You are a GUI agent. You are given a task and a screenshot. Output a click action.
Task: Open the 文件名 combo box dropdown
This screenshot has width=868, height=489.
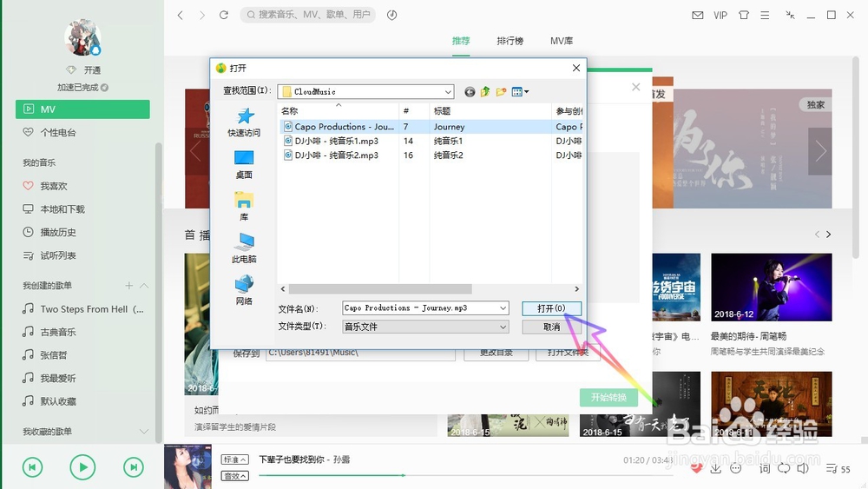point(503,308)
